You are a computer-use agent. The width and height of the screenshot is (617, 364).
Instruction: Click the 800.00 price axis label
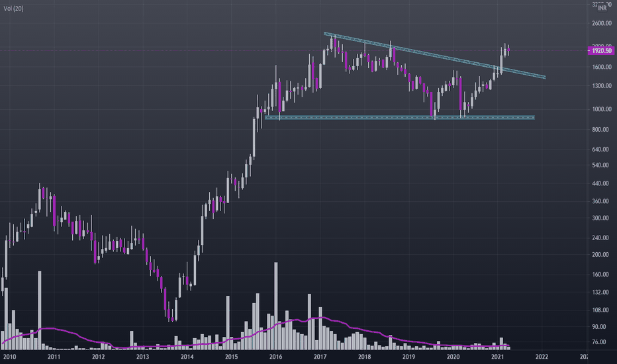(x=600, y=129)
